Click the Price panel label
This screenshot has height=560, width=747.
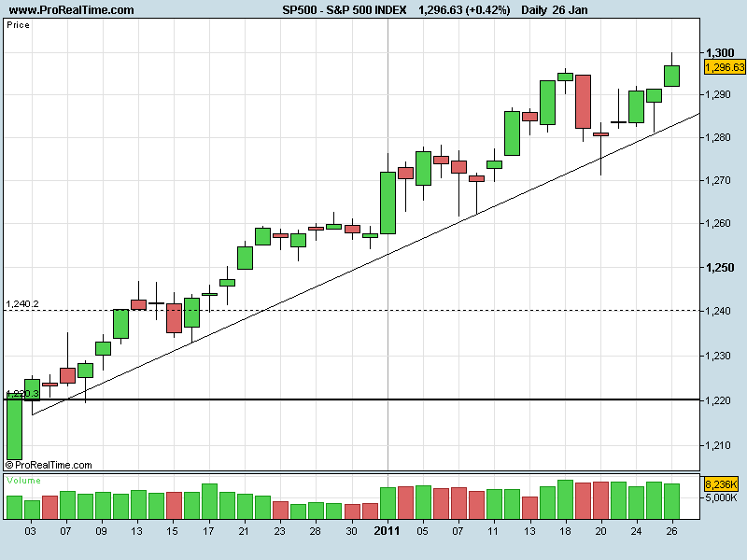tap(18, 25)
